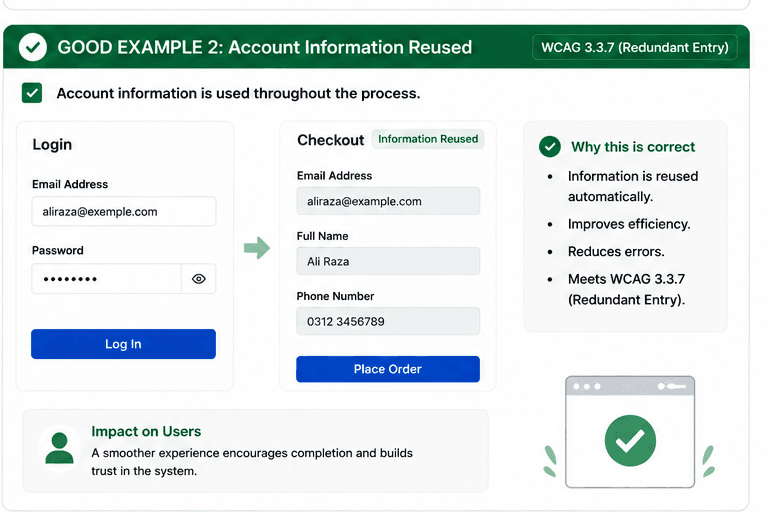The image size is (768, 512).
Task: Click the Full Name field showing Ali Raza
Action: [388, 261]
